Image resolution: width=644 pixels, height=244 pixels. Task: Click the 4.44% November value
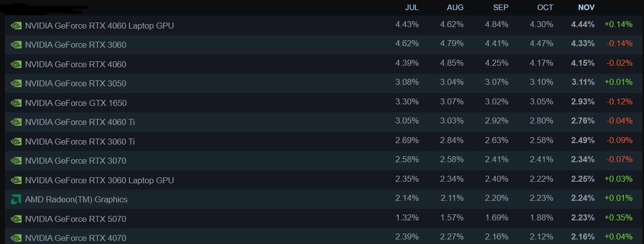point(582,24)
